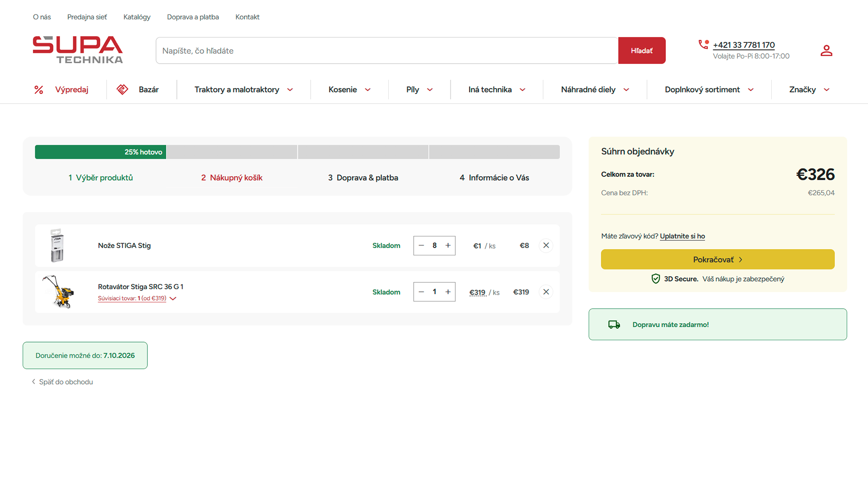Remove Nože STIGA Stig from cart
The image size is (868, 488).
[x=546, y=245]
